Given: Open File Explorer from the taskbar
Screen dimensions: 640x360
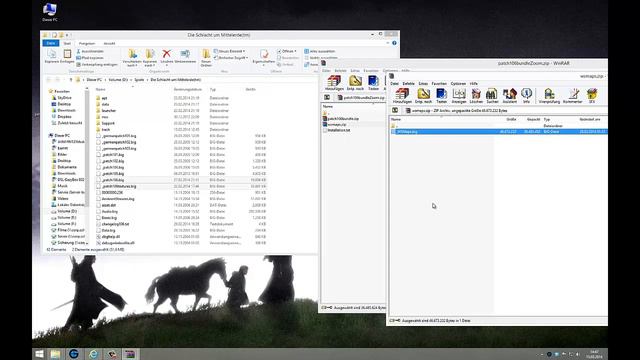Looking at the screenshot, I should [x=55, y=354].
